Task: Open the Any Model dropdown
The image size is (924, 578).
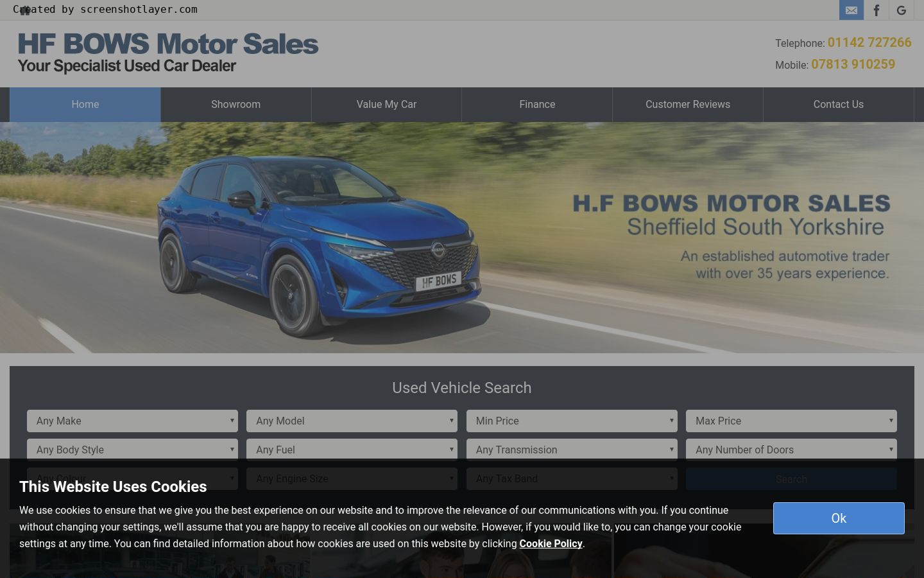Action: pos(352,421)
